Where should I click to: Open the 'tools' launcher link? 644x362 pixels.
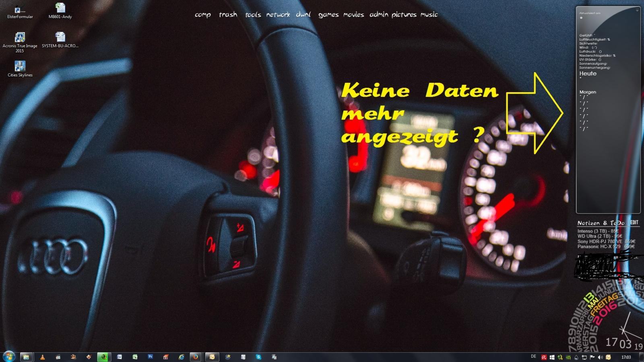pos(253,14)
